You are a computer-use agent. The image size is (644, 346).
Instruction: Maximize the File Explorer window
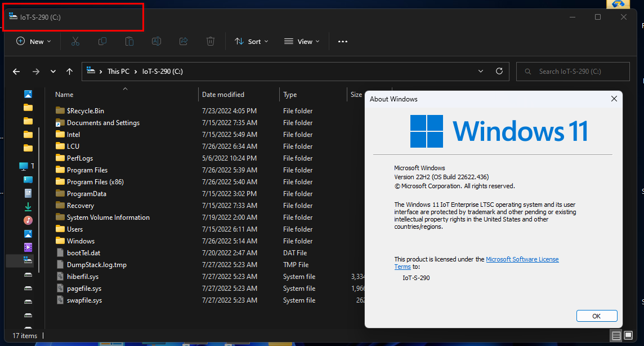(x=598, y=17)
